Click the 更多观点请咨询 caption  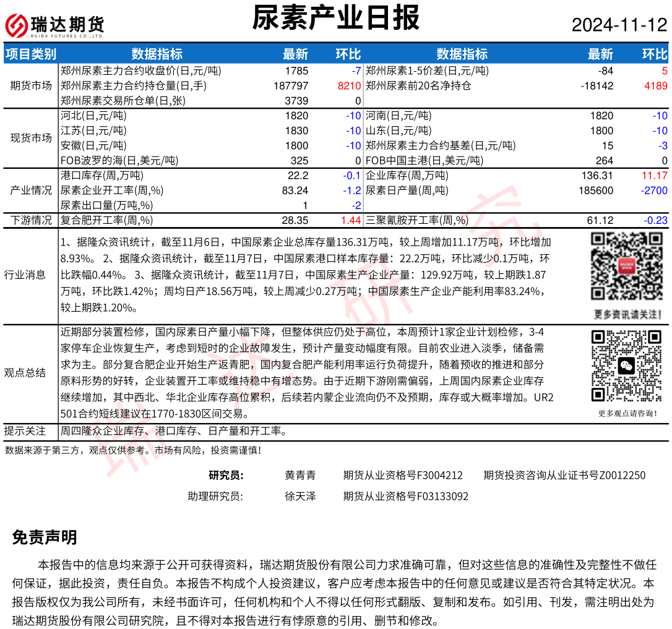point(627,413)
